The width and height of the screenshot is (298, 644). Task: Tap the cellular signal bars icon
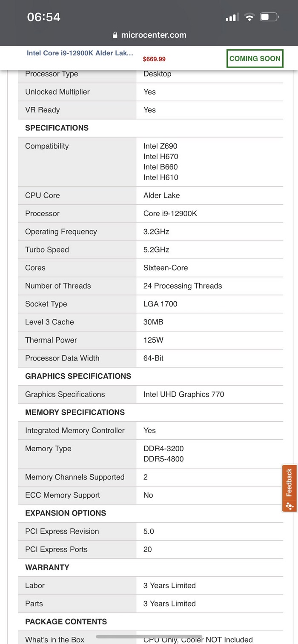231,17
